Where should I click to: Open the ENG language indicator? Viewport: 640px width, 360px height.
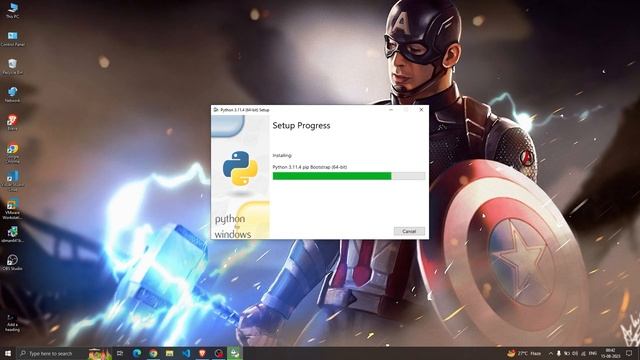[x=593, y=353]
